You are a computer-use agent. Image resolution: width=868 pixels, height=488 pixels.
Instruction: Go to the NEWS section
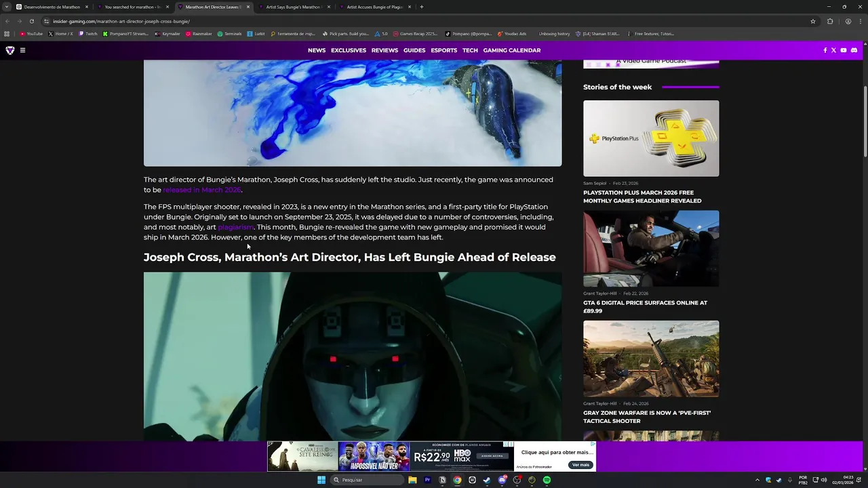(317, 50)
